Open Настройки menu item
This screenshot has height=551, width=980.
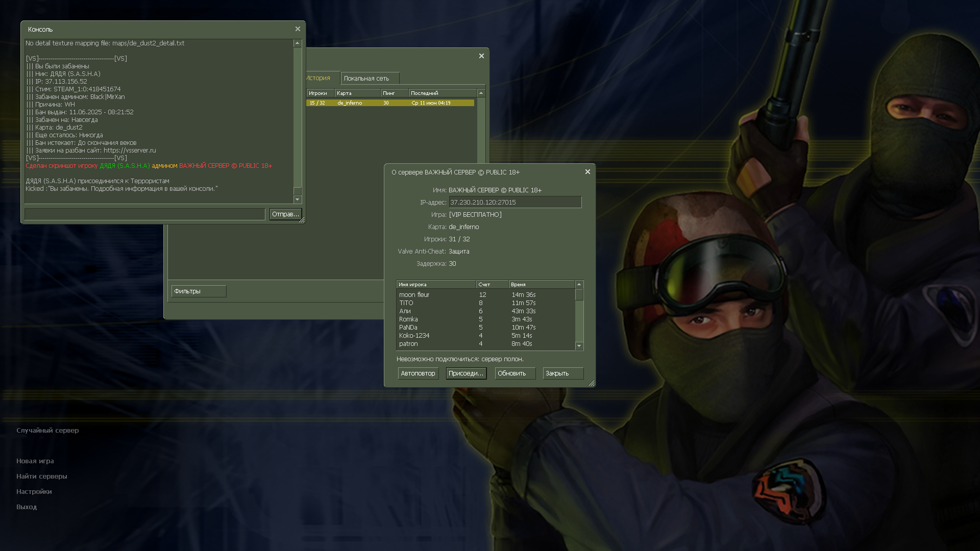(x=34, y=492)
